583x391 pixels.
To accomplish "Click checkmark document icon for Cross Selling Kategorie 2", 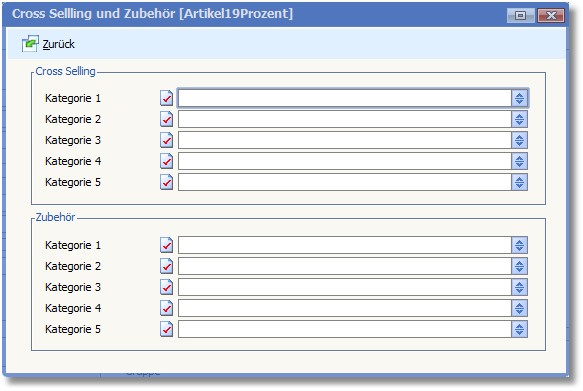I will (x=167, y=119).
